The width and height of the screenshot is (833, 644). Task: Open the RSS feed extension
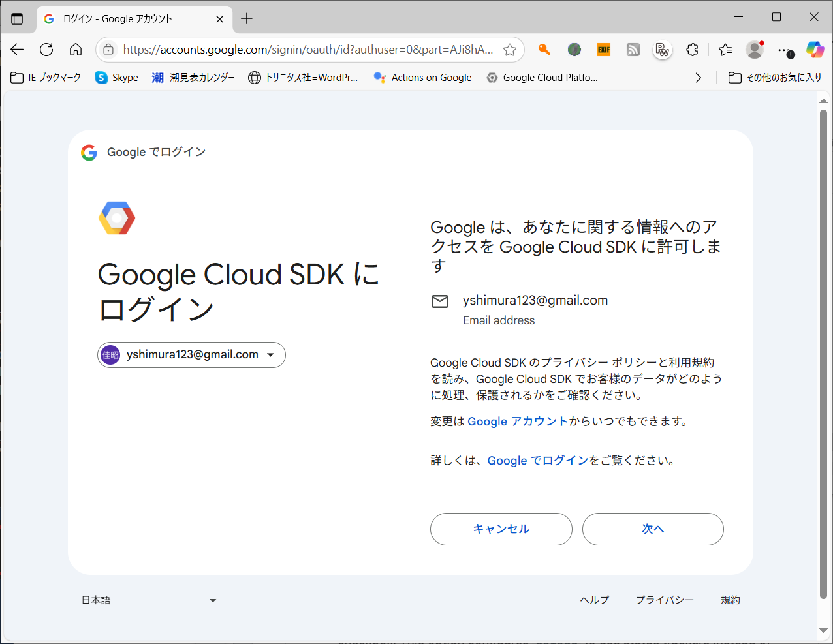point(633,50)
